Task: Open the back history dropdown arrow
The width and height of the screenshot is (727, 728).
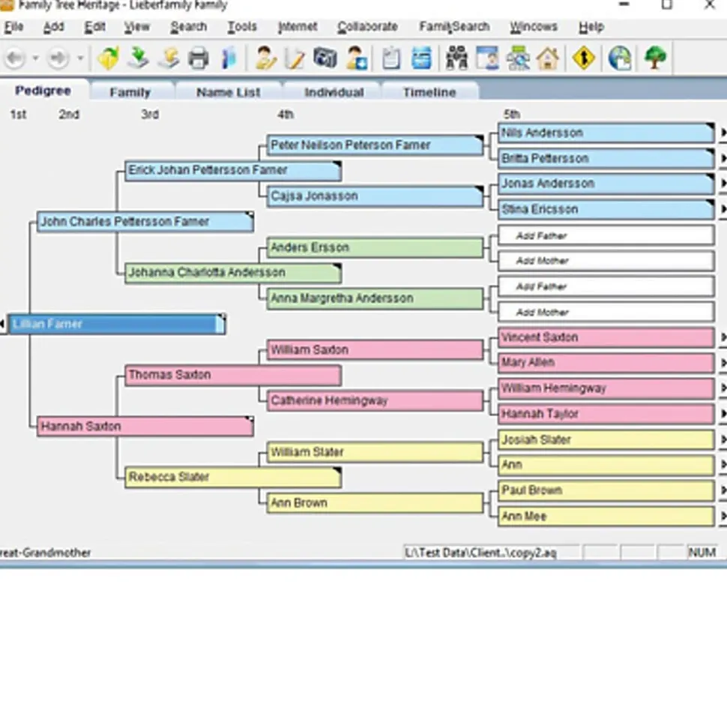Action: tap(35, 58)
